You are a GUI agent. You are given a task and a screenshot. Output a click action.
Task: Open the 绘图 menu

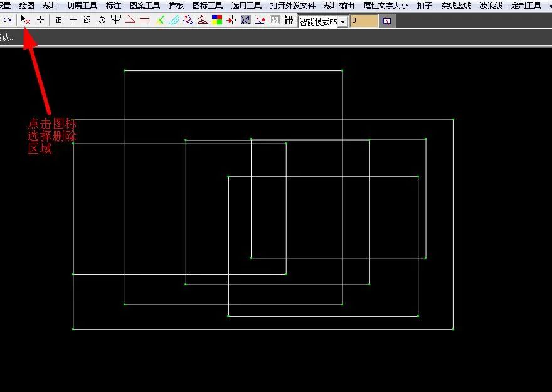click(27, 6)
